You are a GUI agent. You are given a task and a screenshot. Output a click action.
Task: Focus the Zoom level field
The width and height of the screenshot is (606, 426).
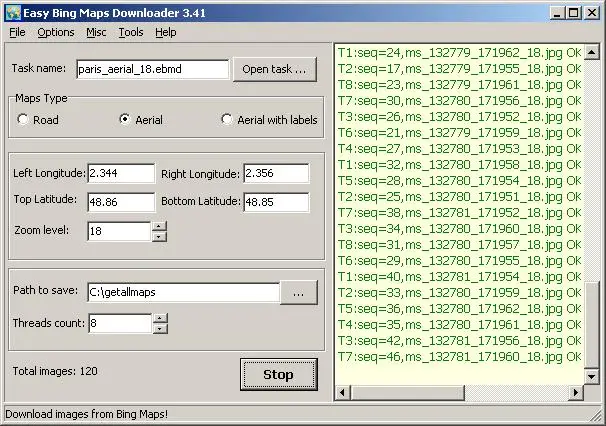119,231
